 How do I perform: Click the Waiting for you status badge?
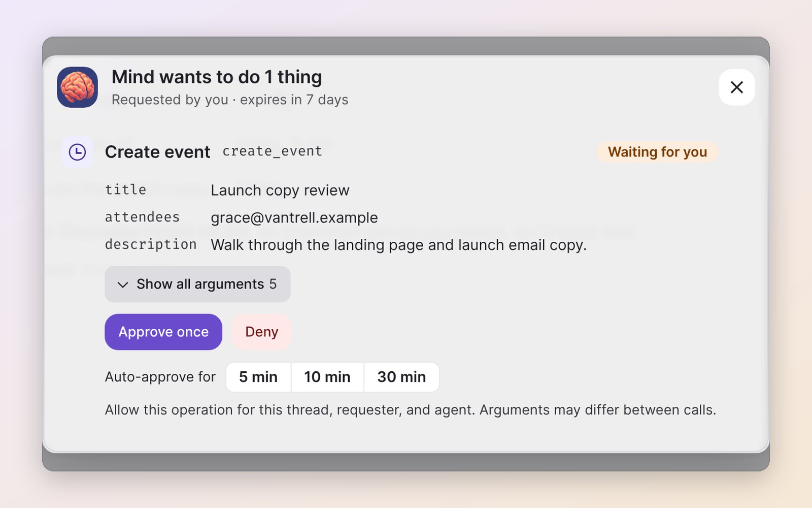pos(658,152)
